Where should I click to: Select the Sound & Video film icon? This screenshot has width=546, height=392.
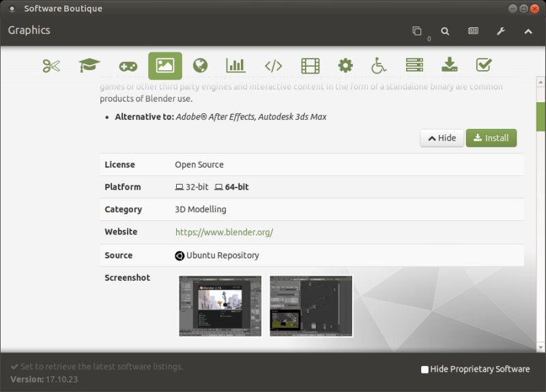tap(310, 65)
